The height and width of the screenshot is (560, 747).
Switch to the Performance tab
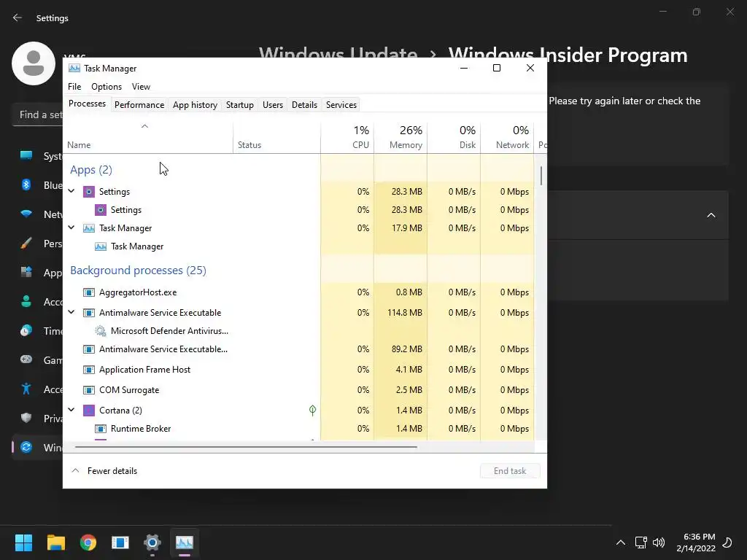coord(139,105)
